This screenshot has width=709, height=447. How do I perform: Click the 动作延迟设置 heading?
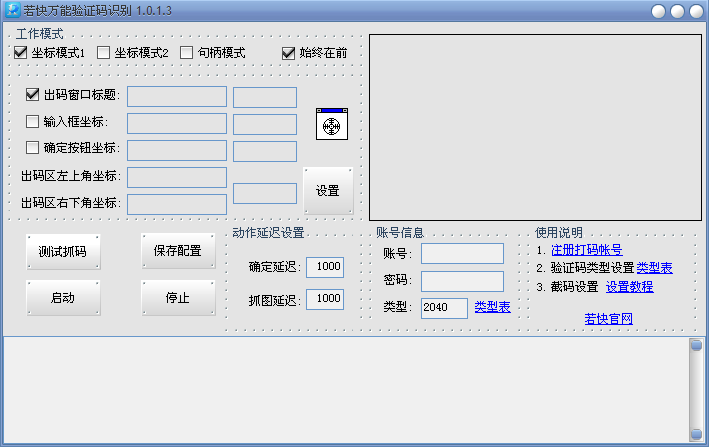coord(269,233)
